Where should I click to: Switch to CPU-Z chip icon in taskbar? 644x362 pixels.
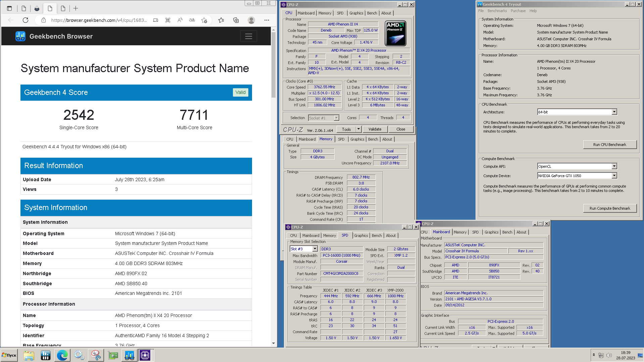pyautogui.click(x=145, y=355)
